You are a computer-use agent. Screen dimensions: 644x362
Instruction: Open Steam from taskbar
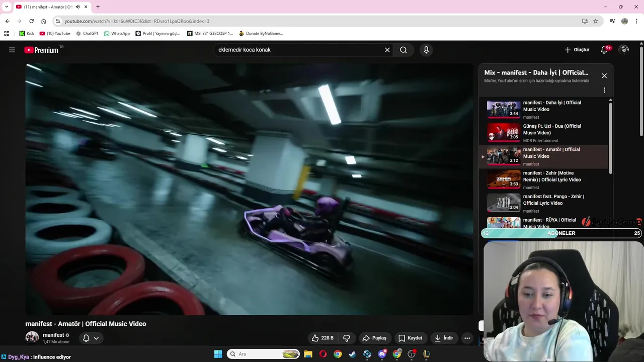[352, 354]
